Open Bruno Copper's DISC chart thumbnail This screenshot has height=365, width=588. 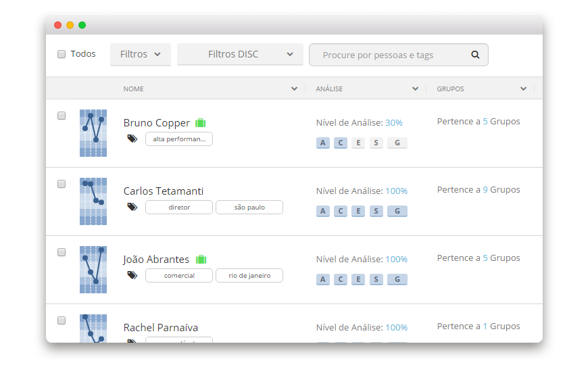tap(93, 133)
